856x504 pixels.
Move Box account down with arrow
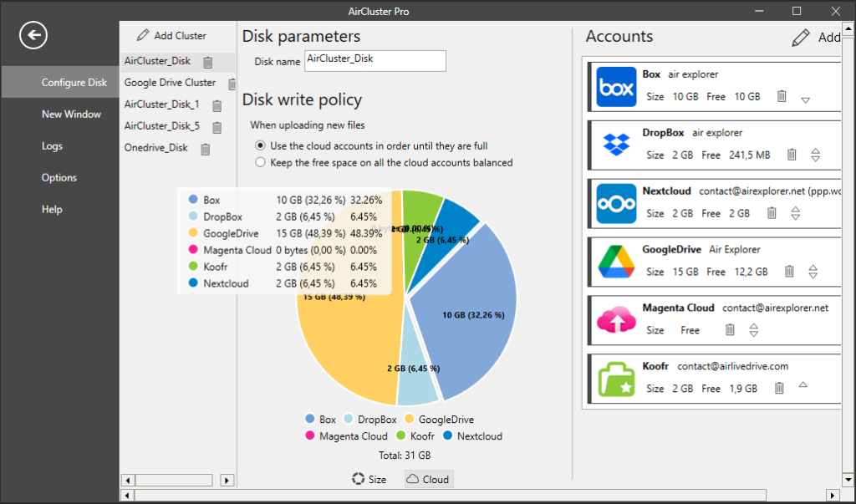click(805, 100)
